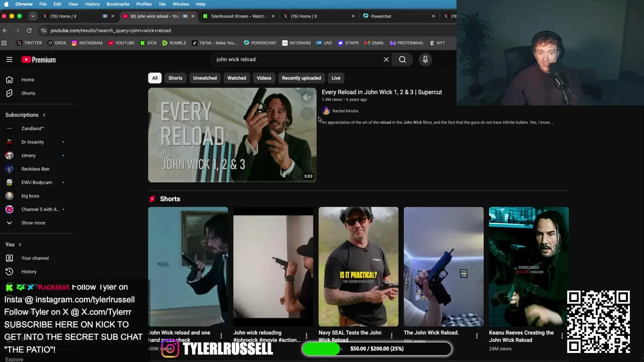The width and height of the screenshot is (644, 362).
Task: Open the Your channel sidebar entry
Action: [x=35, y=258]
